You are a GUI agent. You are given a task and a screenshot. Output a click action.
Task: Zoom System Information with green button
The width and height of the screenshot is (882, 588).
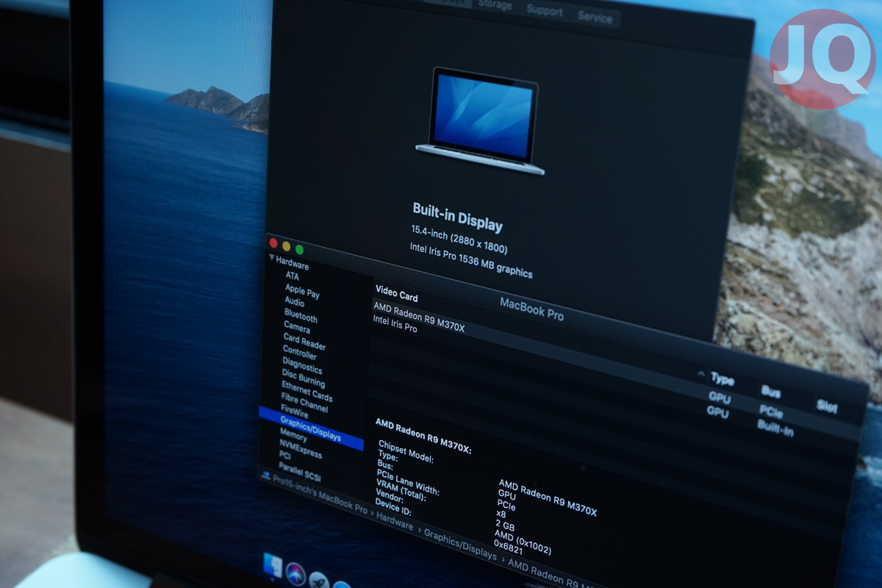299,249
